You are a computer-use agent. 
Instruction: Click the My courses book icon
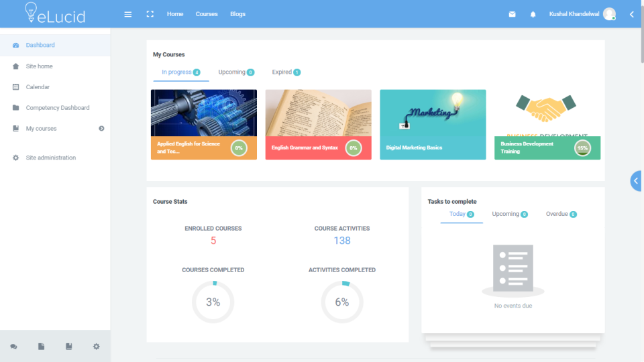tap(15, 129)
